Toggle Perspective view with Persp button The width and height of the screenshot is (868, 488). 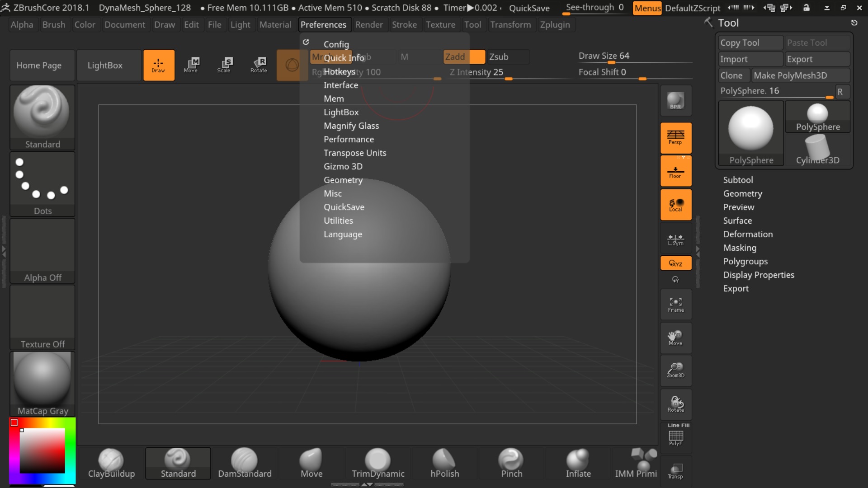(x=676, y=138)
